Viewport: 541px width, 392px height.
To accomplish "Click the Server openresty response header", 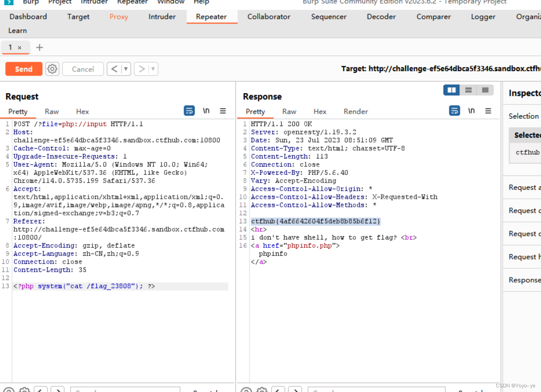I will click(x=304, y=132).
